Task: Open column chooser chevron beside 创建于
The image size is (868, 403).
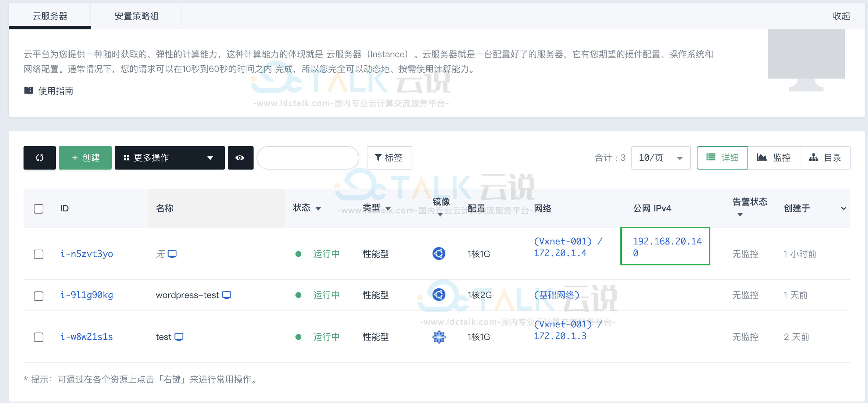Action: click(x=844, y=208)
